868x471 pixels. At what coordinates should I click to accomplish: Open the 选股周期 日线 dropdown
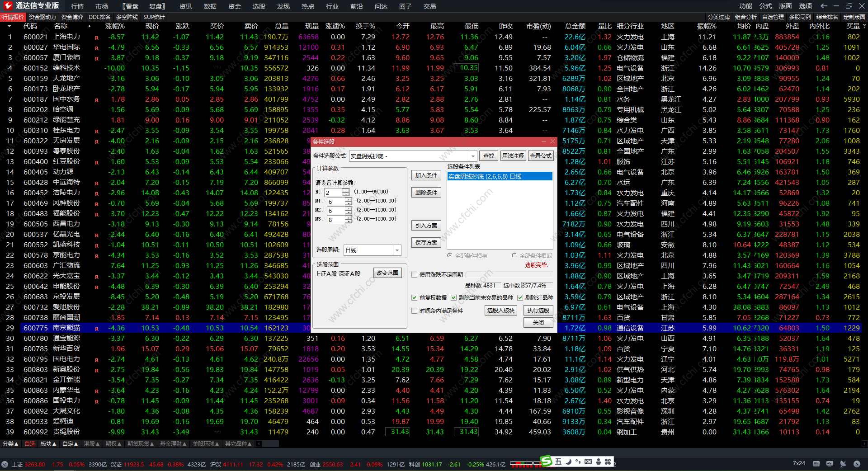[x=397, y=250]
